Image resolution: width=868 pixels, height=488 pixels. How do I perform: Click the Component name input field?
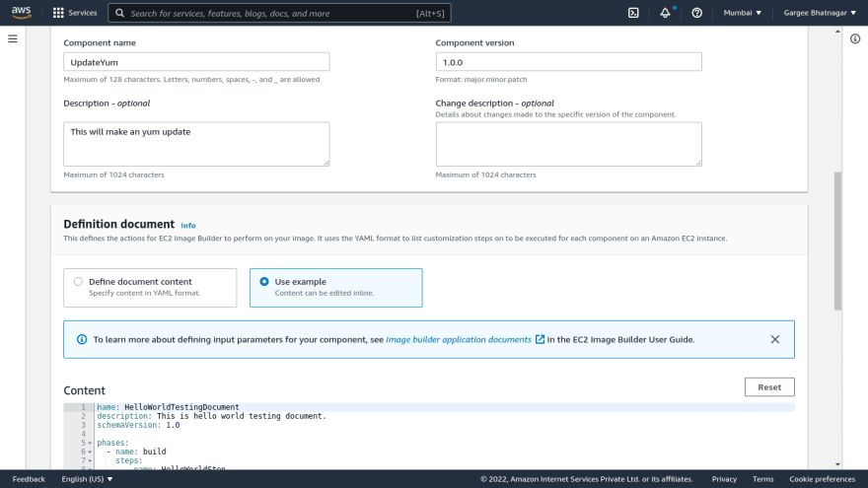(x=196, y=62)
